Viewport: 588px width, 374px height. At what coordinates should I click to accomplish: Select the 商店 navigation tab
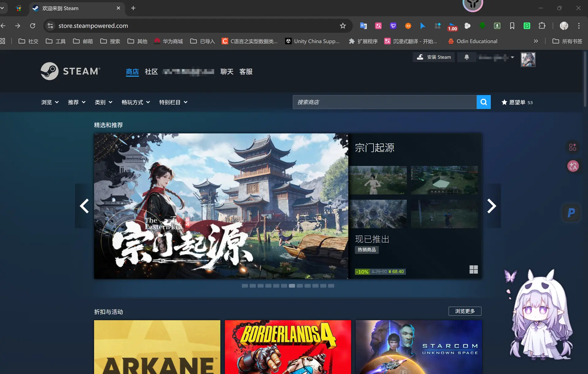coord(132,72)
